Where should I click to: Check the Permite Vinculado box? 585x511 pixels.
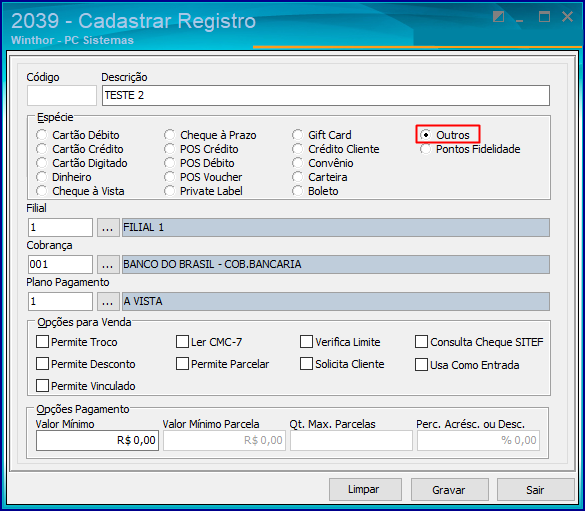point(42,386)
